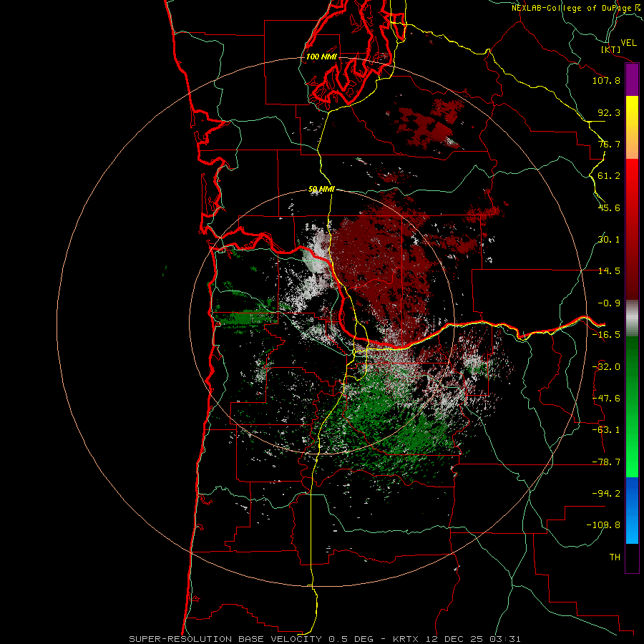Click the TH legend label
Viewport: 644px width, 644px height.
(615, 557)
